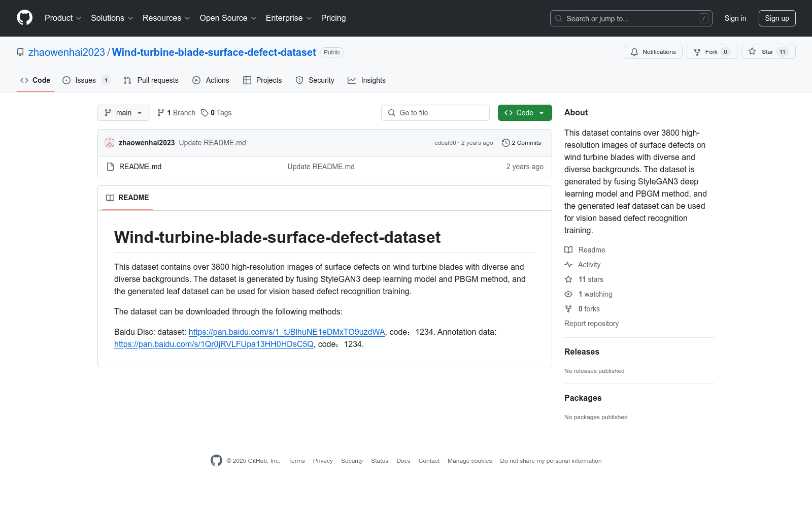Open the main branch selector dropdown
Image resolution: width=812 pixels, height=508 pixels.
[x=124, y=113]
